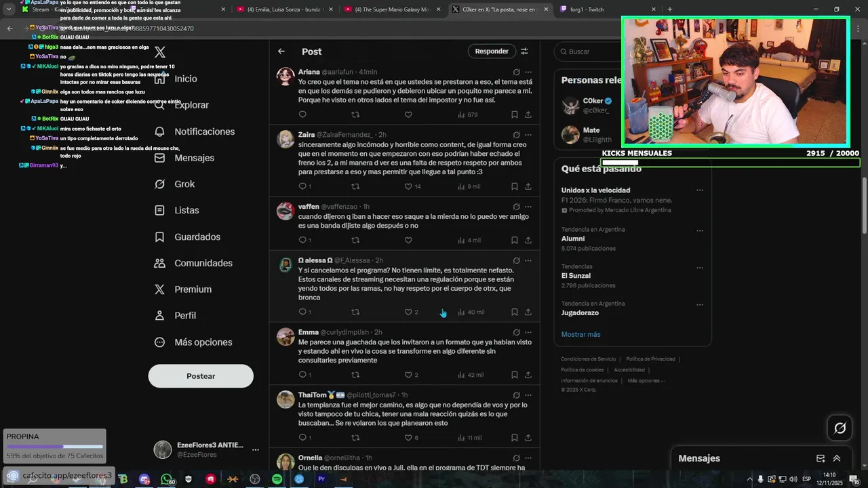The width and height of the screenshot is (868, 488).
Task: Click the page vertical scrollbar
Action: coord(864,205)
